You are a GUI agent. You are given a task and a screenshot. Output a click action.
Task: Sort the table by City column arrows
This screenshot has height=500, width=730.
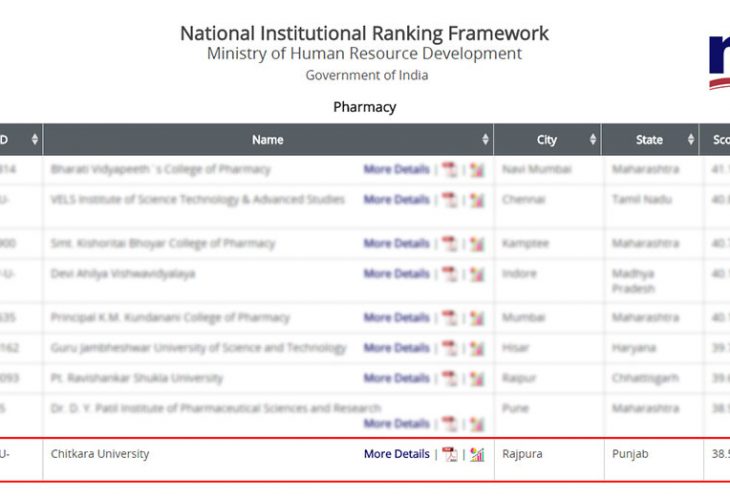click(593, 140)
